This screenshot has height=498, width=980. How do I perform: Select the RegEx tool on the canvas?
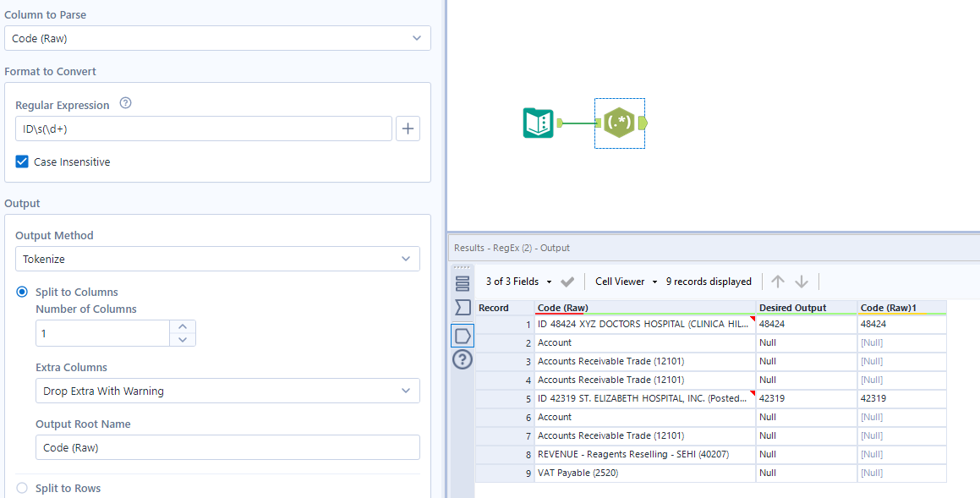click(x=618, y=123)
